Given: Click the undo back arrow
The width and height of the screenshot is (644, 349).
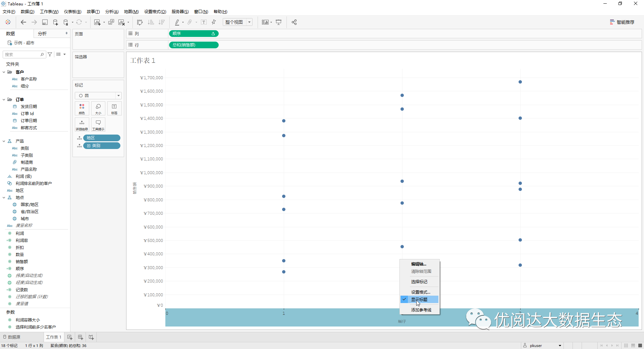Looking at the screenshot, I should pyautogui.click(x=23, y=22).
